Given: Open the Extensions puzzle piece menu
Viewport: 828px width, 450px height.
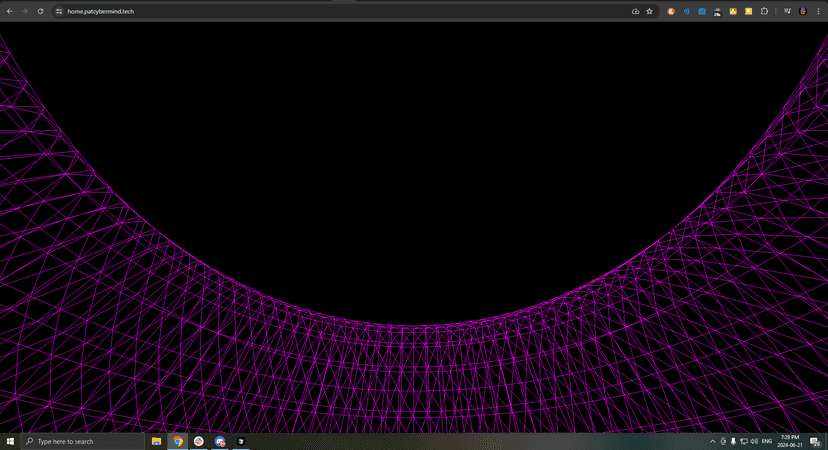Looking at the screenshot, I should 765,11.
